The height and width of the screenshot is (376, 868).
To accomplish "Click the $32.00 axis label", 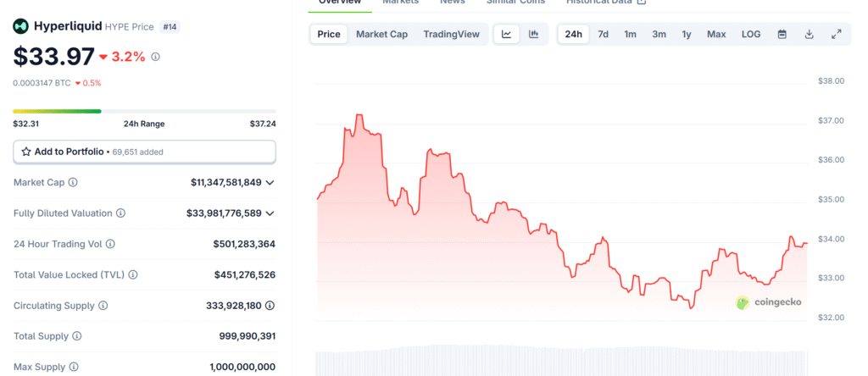I will click(831, 318).
